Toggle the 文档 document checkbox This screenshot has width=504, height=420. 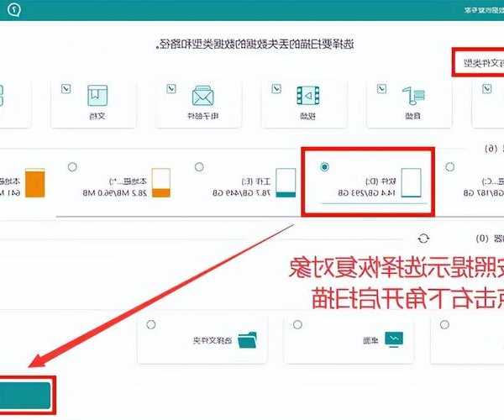click(67, 86)
